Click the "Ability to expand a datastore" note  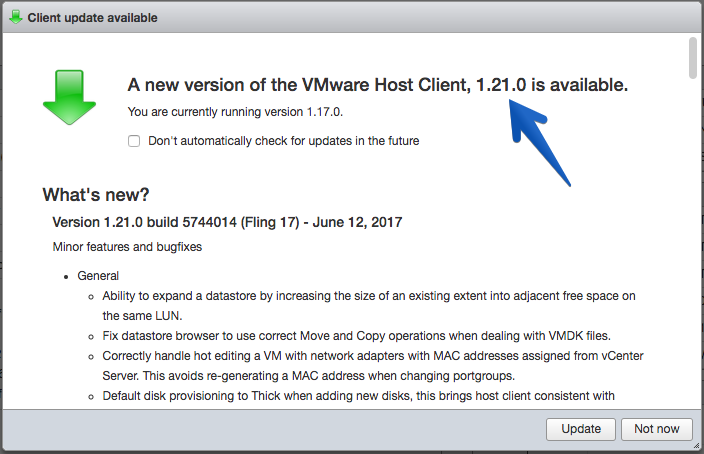[x=369, y=306]
